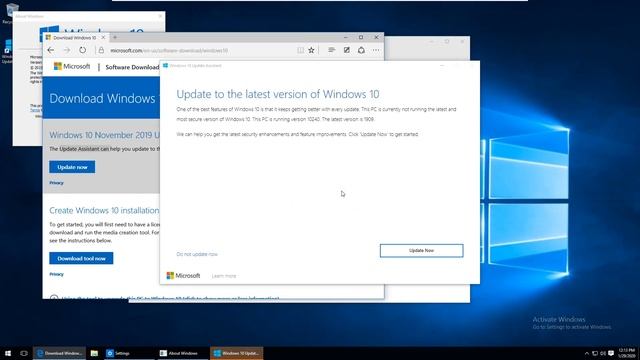
Task: Click the Microsoft logo on the web page
Action: tap(72, 66)
